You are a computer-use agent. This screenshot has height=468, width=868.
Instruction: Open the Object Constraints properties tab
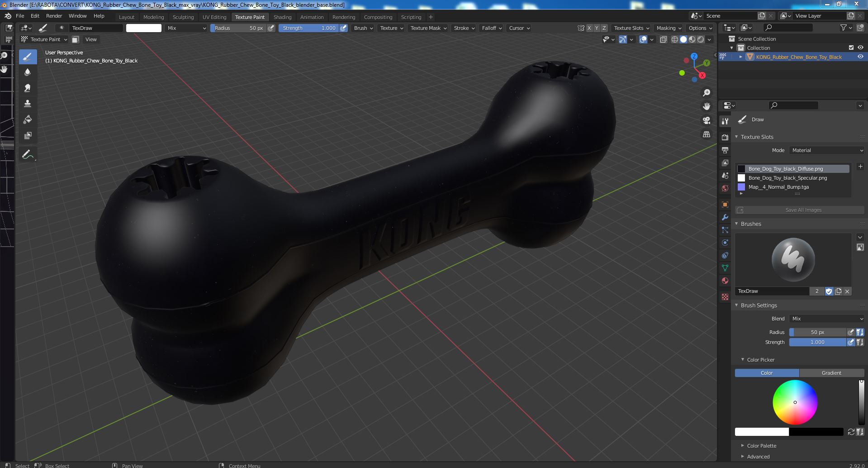(725, 255)
